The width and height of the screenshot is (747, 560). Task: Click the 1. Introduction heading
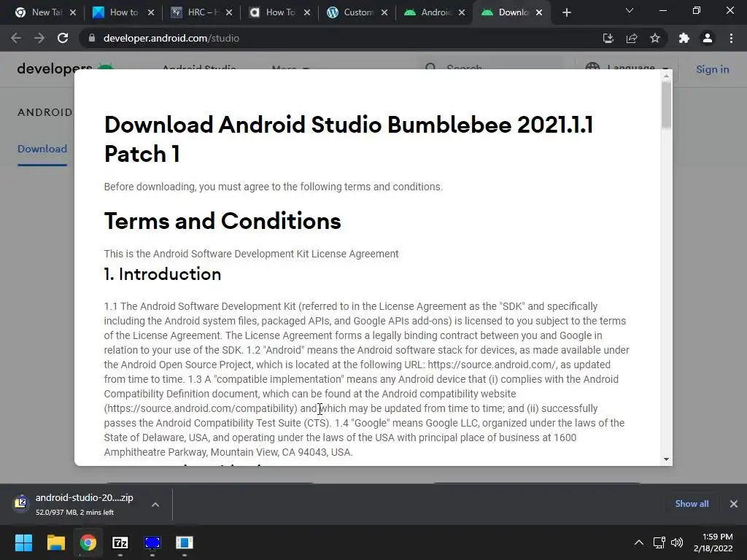pos(163,274)
